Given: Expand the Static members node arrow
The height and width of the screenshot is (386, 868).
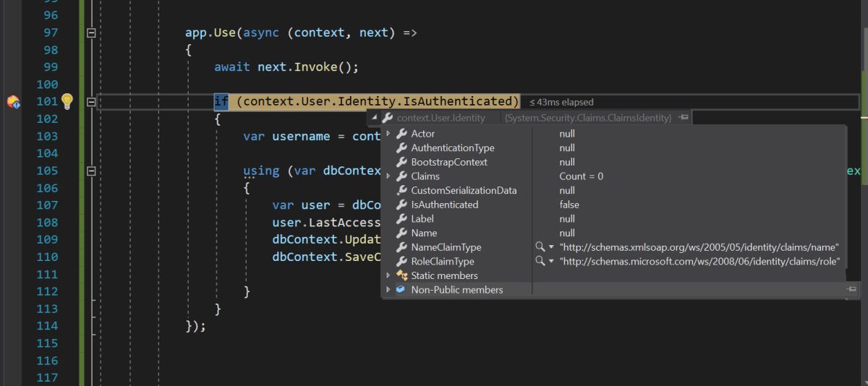Looking at the screenshot, I should point(388,275).
